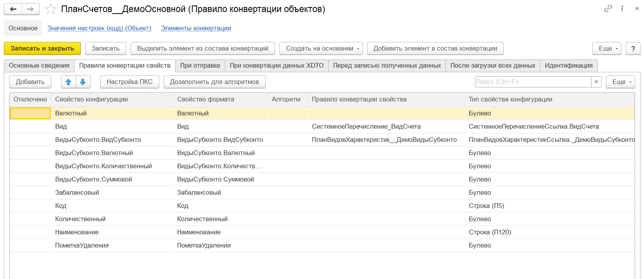This screenshot has width=644, height=279.
Task: Expand the Создать на основании dropdown
Action: click(321, 49)
